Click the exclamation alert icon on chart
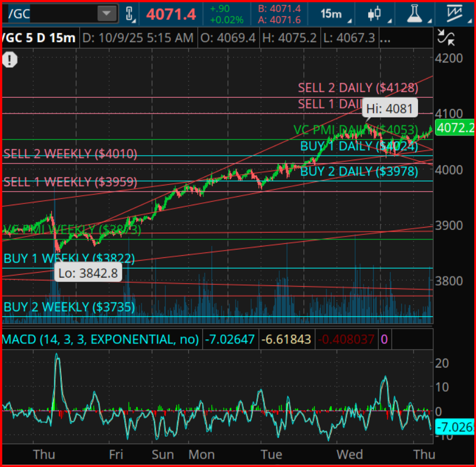Image resolution: width=476 pixels, height=467 pixels. [10, 60]
